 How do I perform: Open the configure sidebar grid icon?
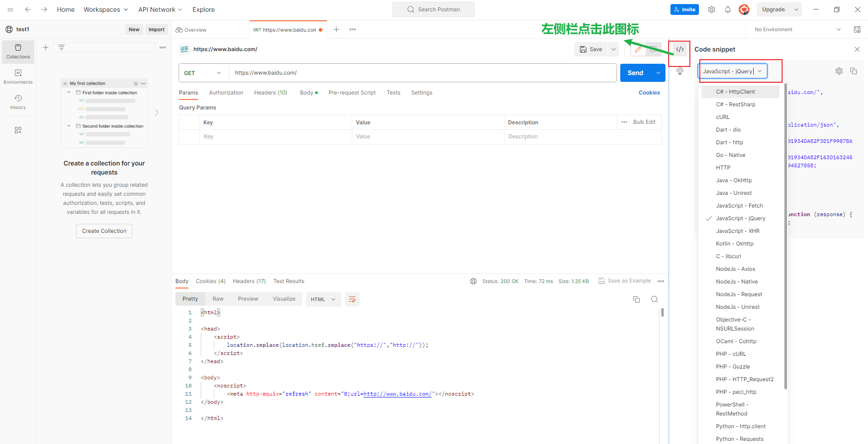pyautogui.click(x=18, y=130)
